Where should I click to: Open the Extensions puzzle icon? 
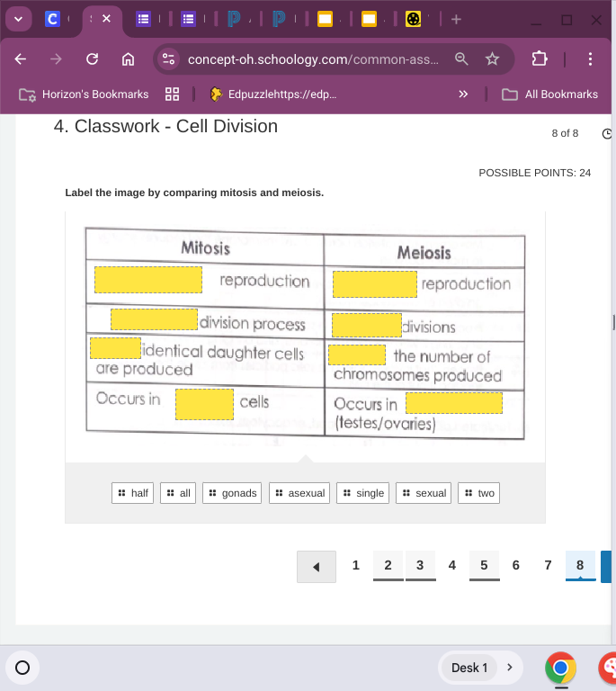pos(539,59)
